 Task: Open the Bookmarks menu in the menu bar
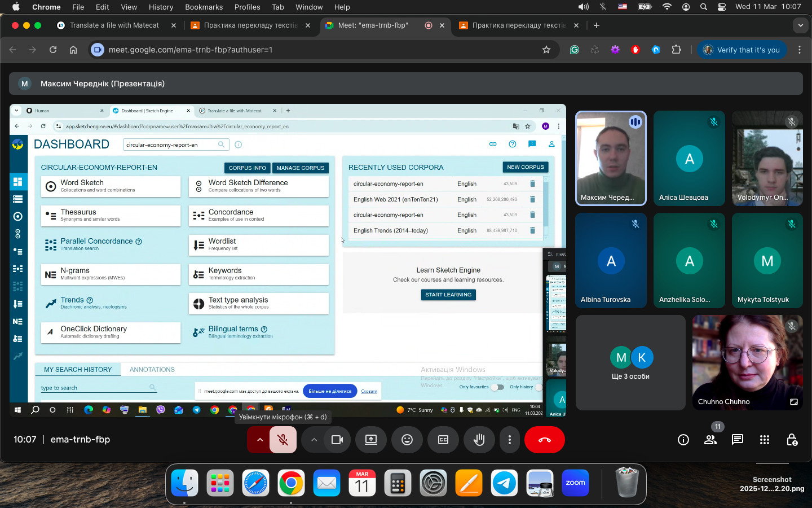coord(204,7)
